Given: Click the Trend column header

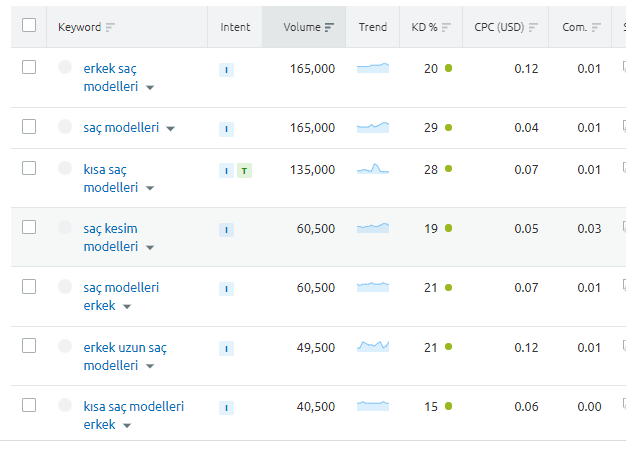Looking at the screenshot, I should click(372, 27).
